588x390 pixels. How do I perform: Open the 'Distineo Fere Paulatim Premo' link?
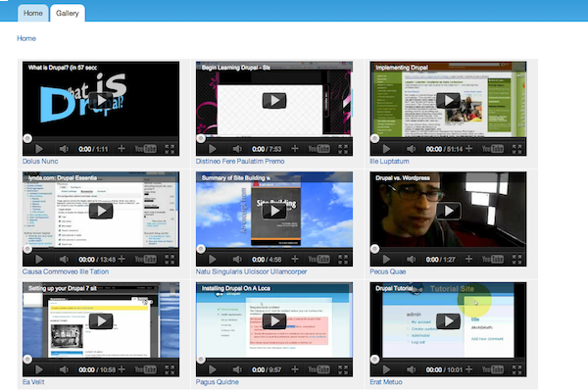[x=240, y=162]
